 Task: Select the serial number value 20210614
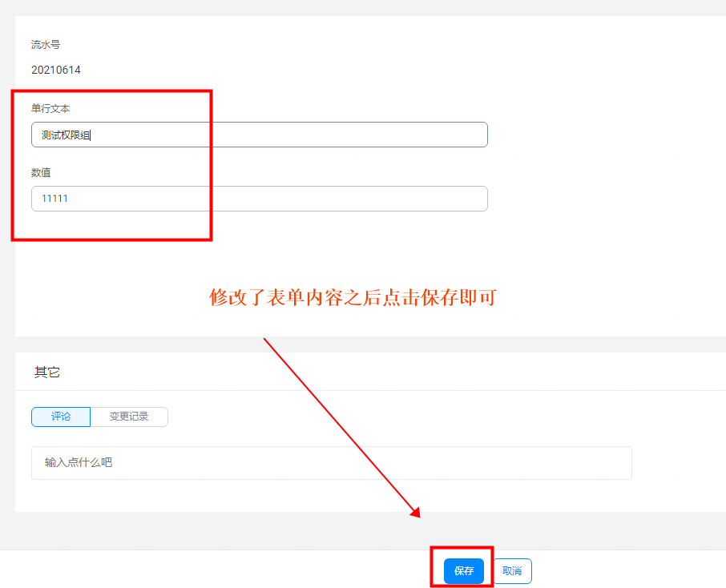pos(56,70)
